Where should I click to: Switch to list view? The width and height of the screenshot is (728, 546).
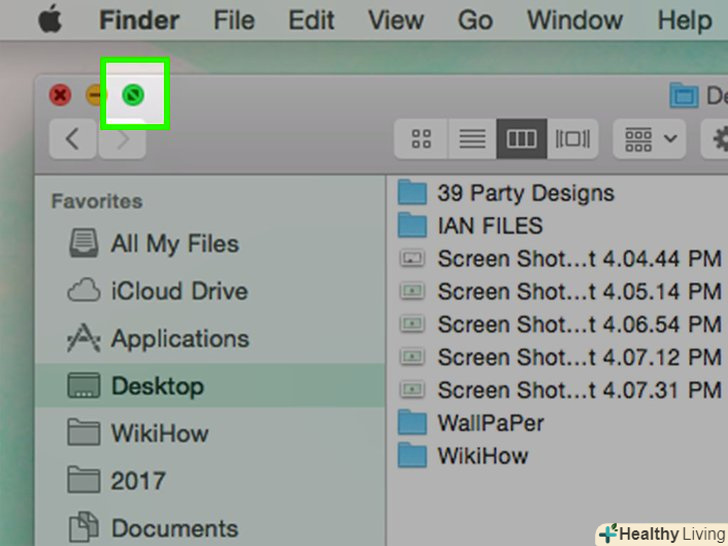click(472, 139)
